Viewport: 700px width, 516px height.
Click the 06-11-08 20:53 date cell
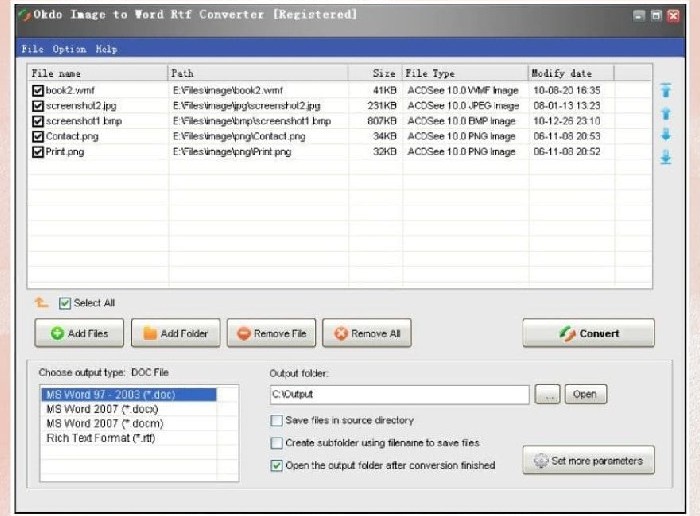coord(567,136)
